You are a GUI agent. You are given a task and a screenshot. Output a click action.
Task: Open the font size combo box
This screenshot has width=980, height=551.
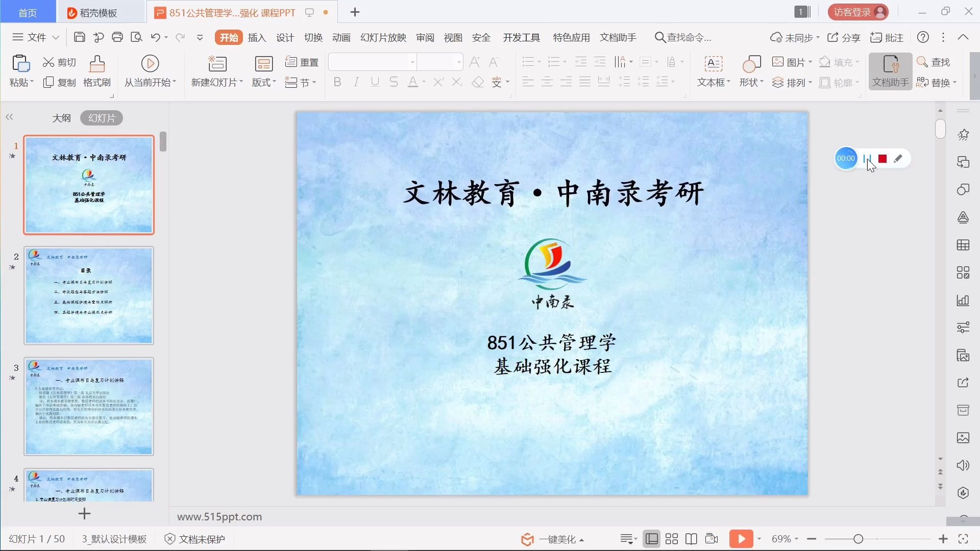point(440,62)
